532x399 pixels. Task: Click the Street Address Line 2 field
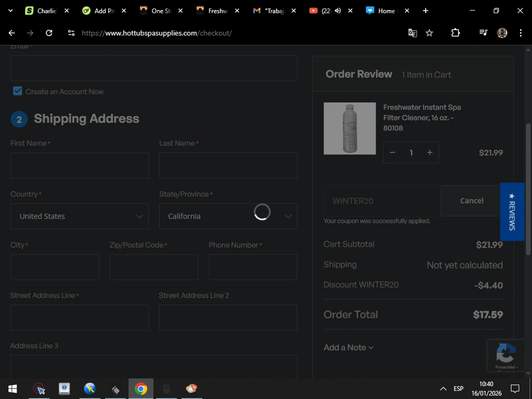point(228,318)
